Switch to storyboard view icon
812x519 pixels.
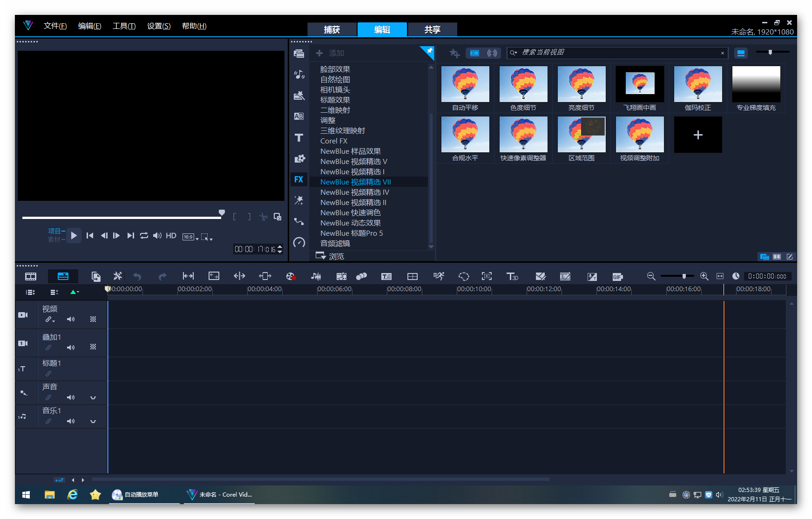click(31, 276)
